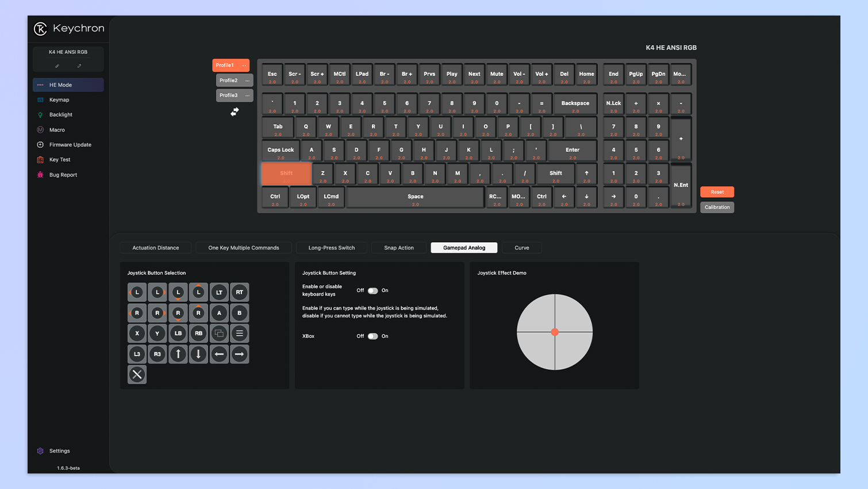868x489 pixels.
Task: Select the left stick left-direction joystick button
Action: point(137,292)
